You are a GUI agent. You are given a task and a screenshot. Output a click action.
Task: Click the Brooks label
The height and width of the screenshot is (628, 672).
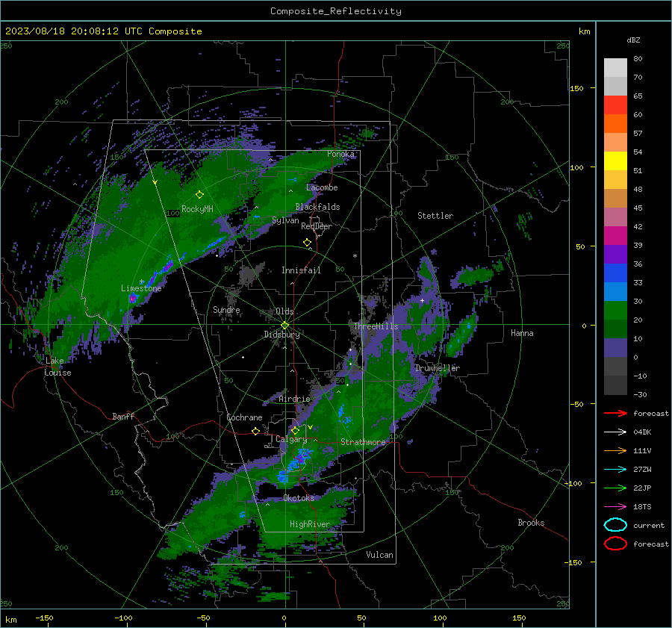point(531,523)
